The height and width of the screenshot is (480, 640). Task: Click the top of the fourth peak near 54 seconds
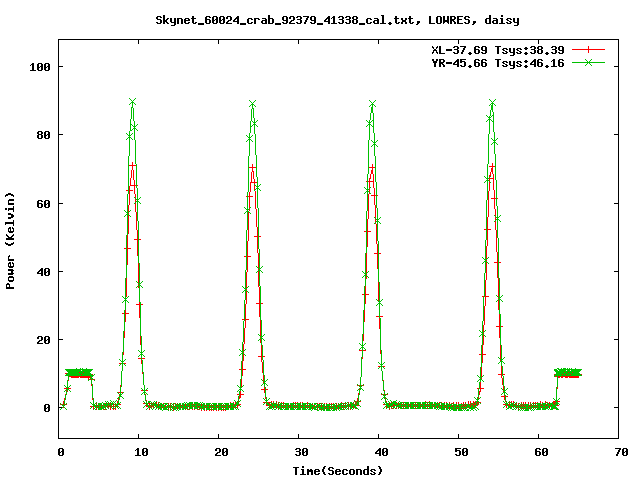click(x=492, y=103)
